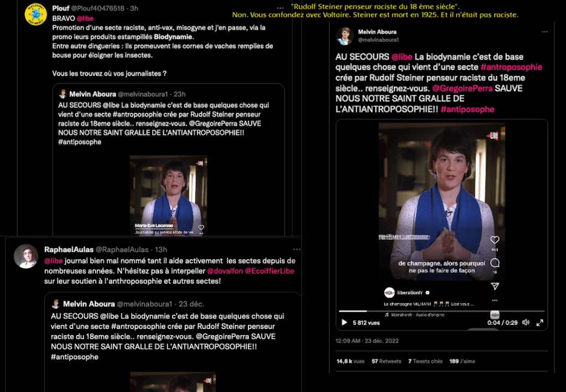View the 57 Retweets list
Image resolution: width=566 pixels, height=392 pixels.
coord(386,361)
